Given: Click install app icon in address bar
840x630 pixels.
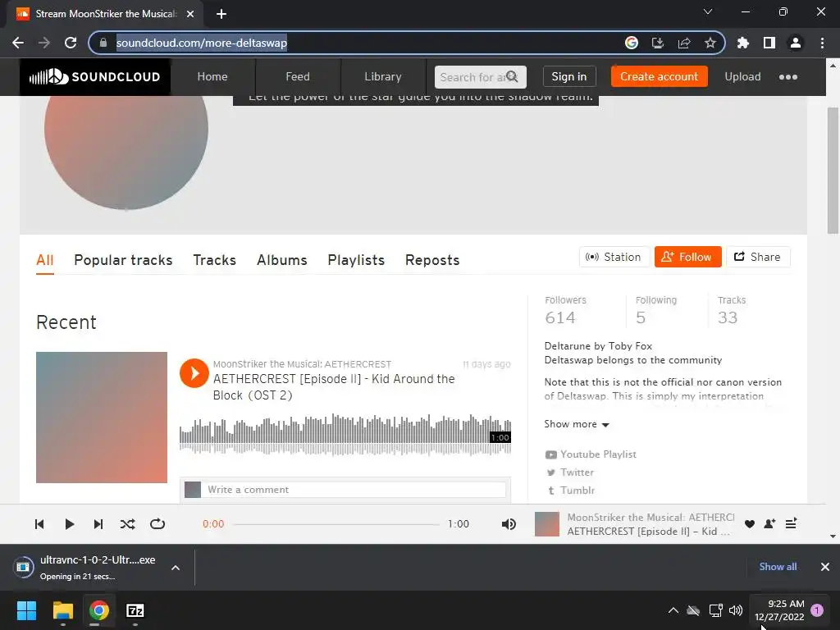Looking at the screenshot, I should [x=658, y=43].
